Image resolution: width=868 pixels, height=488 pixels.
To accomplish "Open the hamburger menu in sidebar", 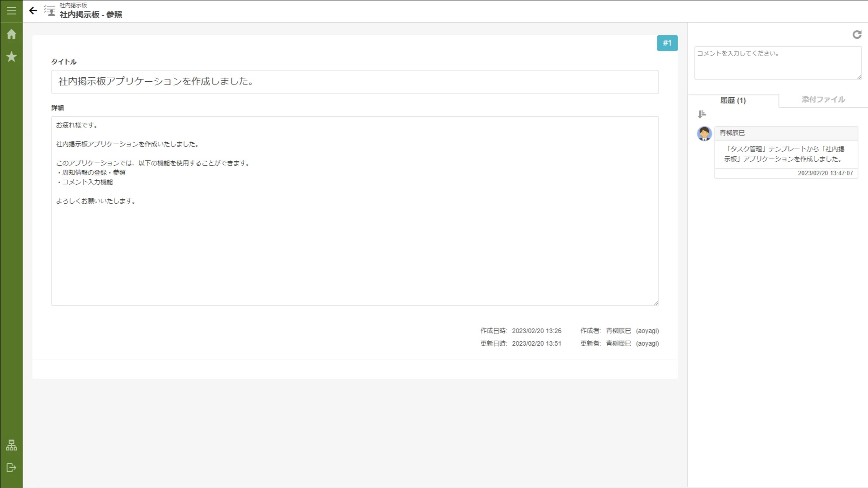I will pos(11,11).
